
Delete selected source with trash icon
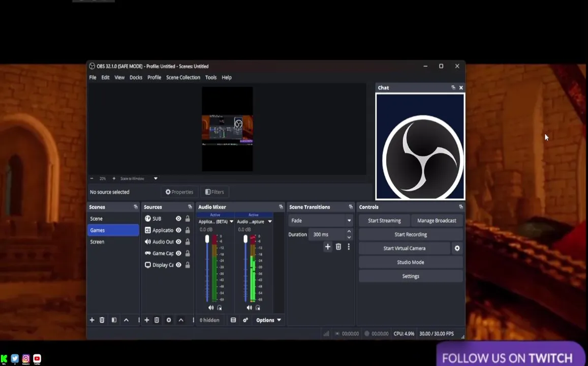pos(157,320)
